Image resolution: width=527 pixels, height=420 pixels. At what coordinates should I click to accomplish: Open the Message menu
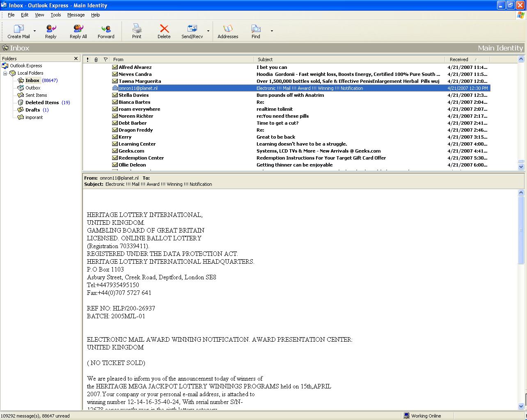[76, 15]
